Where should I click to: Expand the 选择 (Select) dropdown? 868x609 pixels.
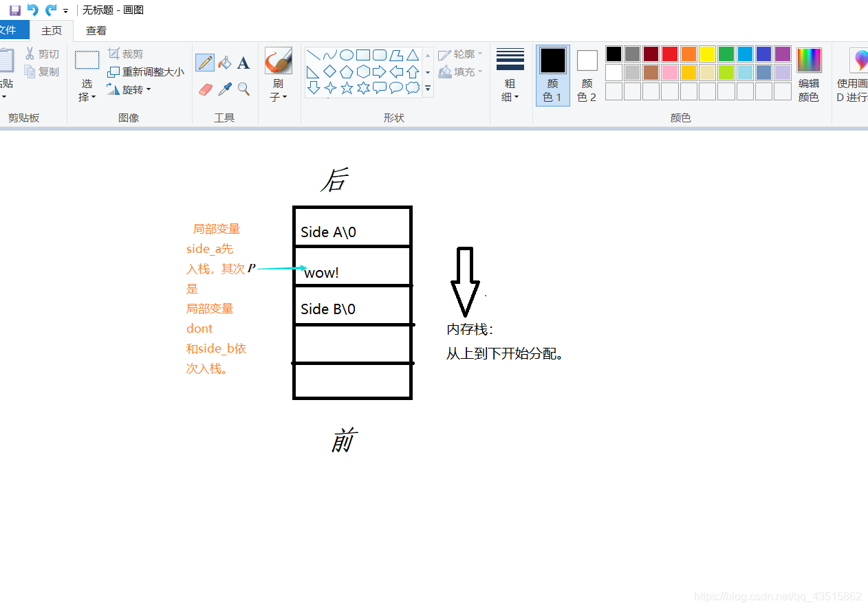coord(87,90)
